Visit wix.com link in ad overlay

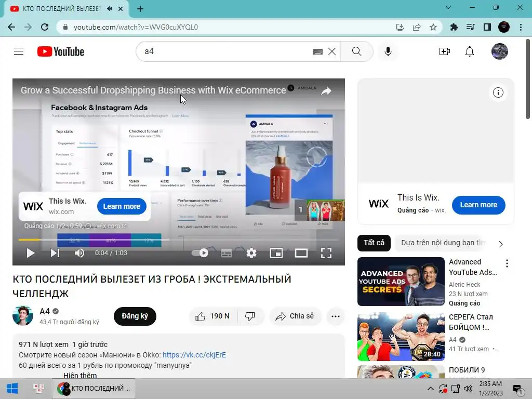tap(111, 226)
